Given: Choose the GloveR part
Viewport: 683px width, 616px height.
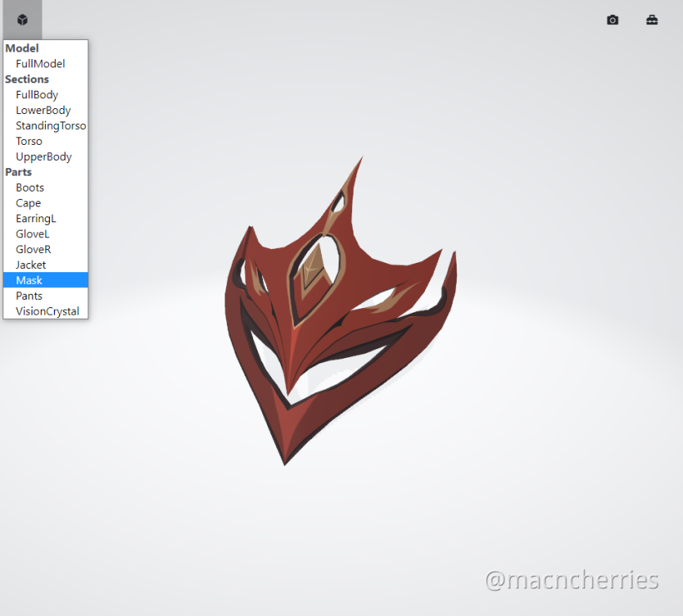Looking at the screenshot, I should coord(33,250).
